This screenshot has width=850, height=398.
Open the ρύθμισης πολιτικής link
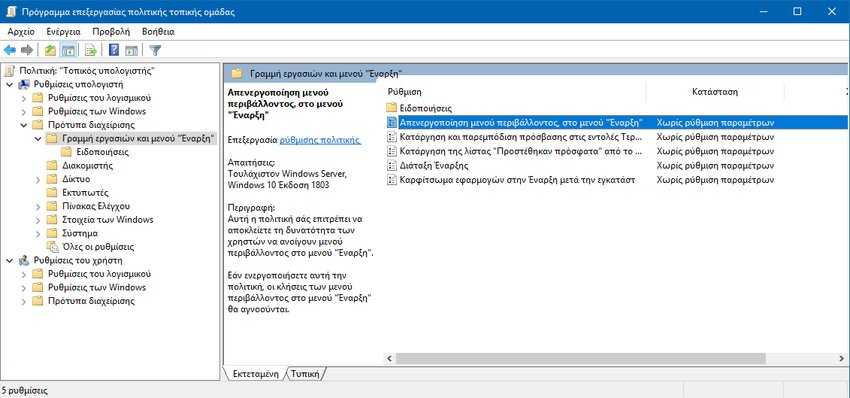point(320,139)
